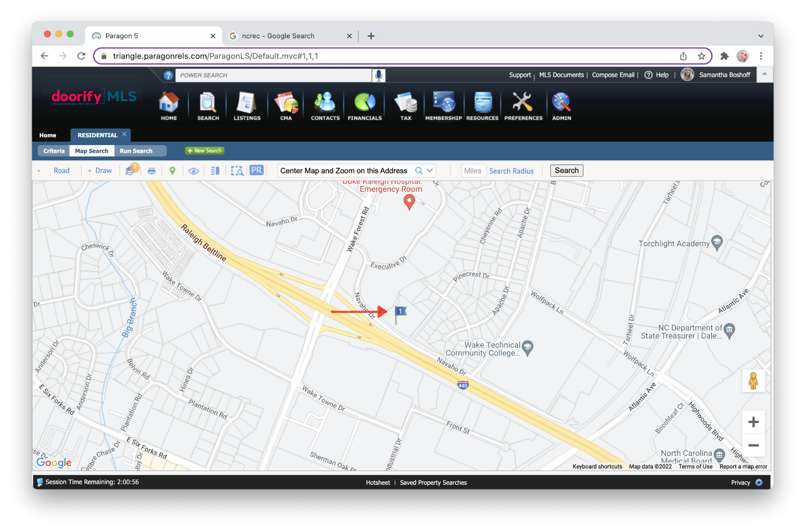The width and height of the screenshot is (806, 532).
Task: Open Saved Property Searches link
Action: pyautogui.click(x=433, y=483)
